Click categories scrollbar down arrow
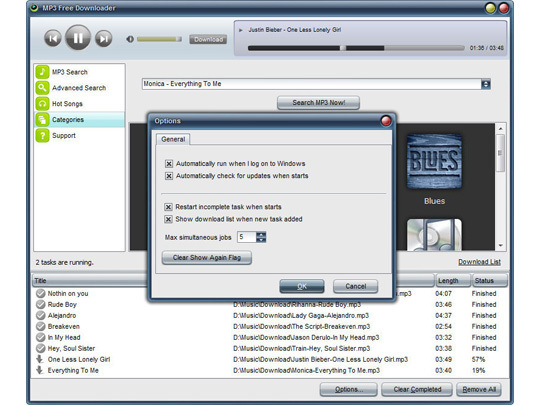 (500, 246)
